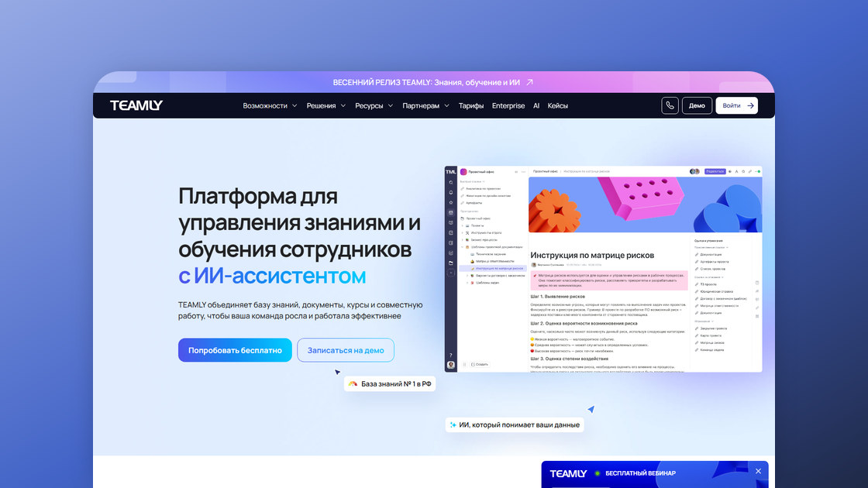Viewport: 868px width, 488px height.
Task: Expand the Шаблоны задач tree item
Action: (x=468, y=283)
